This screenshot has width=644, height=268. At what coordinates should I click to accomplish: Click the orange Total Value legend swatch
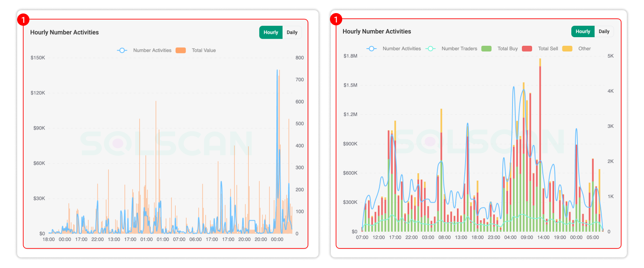[x=180, y=50]
